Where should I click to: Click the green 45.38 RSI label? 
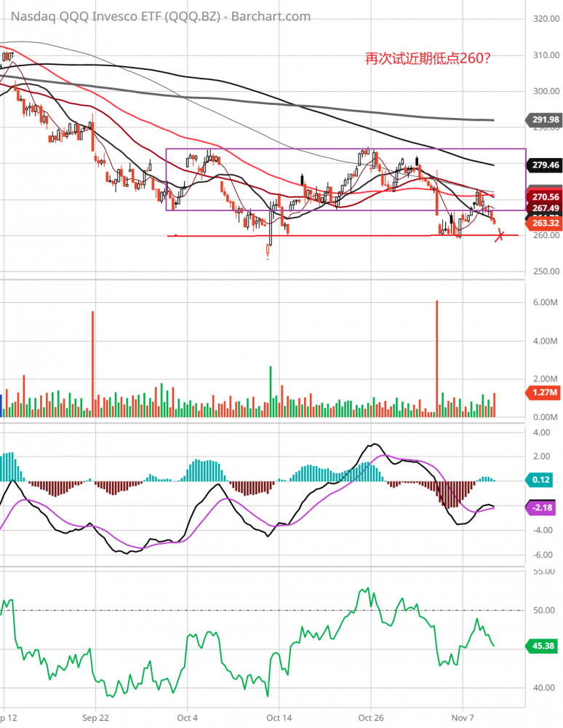point(542,644)
